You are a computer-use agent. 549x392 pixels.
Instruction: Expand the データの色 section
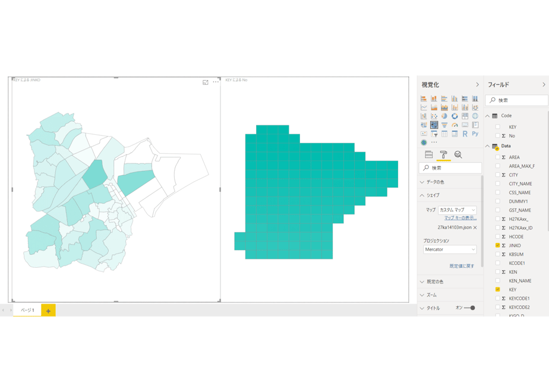(450, 182)
